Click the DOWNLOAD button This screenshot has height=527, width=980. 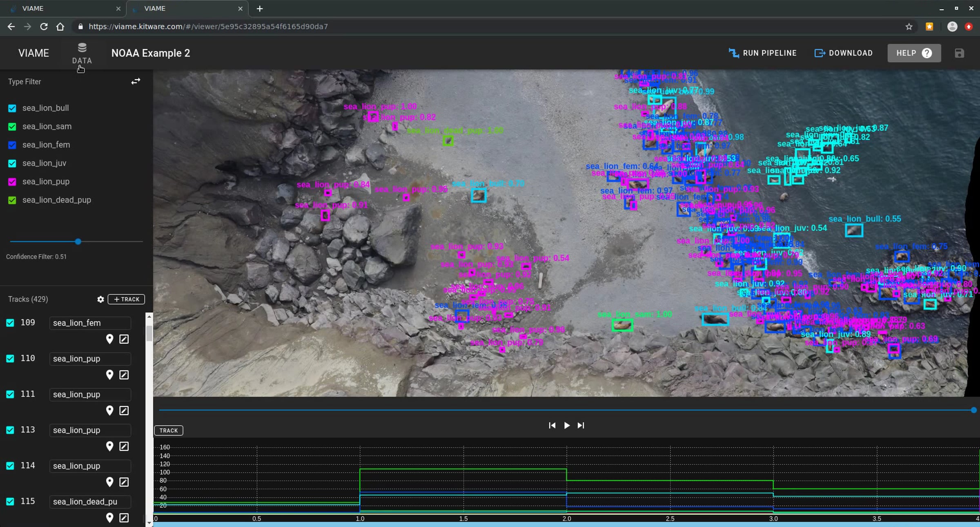(844, 53)
